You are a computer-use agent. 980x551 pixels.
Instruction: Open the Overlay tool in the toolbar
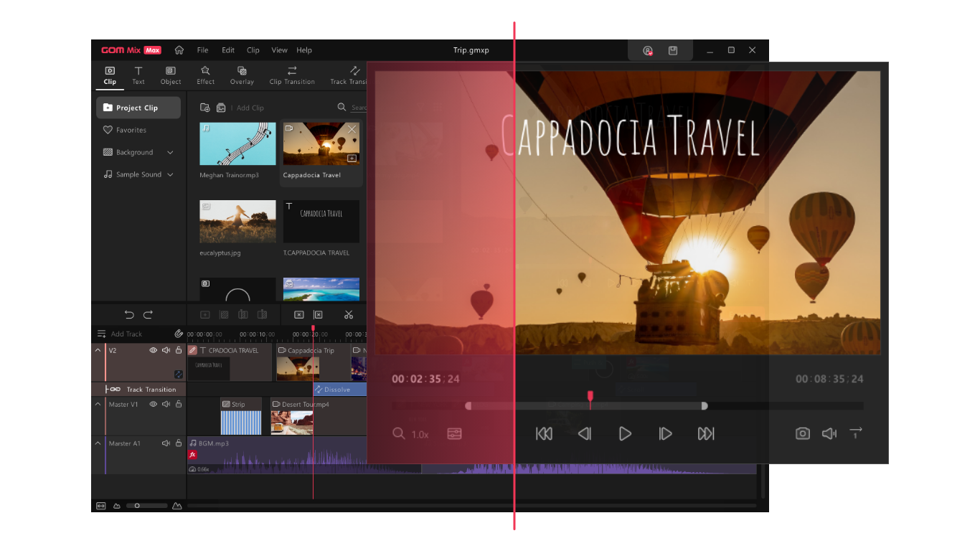[242, 75]
